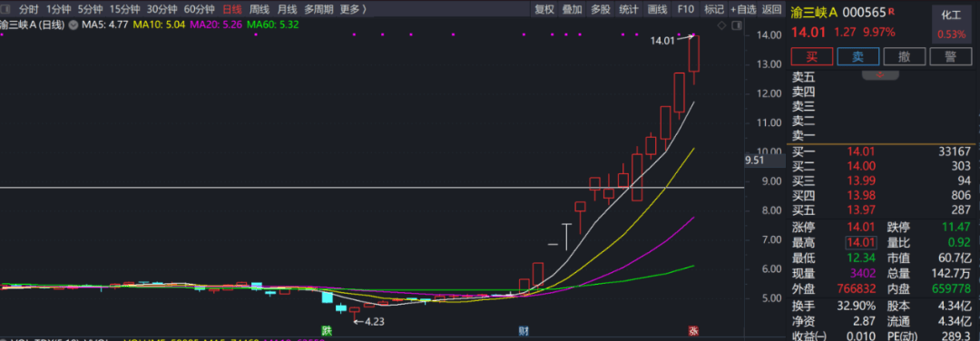Click the 财 financial marker icon under the chart
Screen dimensions: 980x341
[523, 330]
